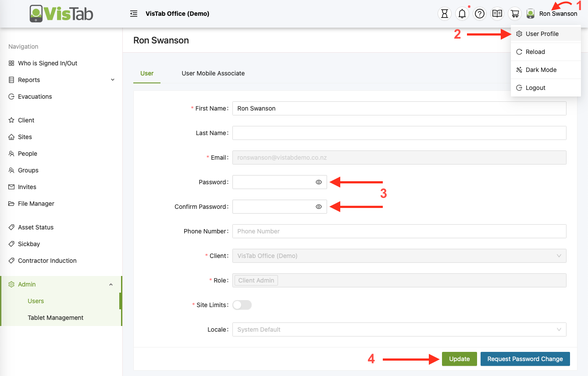Toggle the Site Limits switch
The image size is (588, 376).
pyautogui.click(x=242, y=305)
